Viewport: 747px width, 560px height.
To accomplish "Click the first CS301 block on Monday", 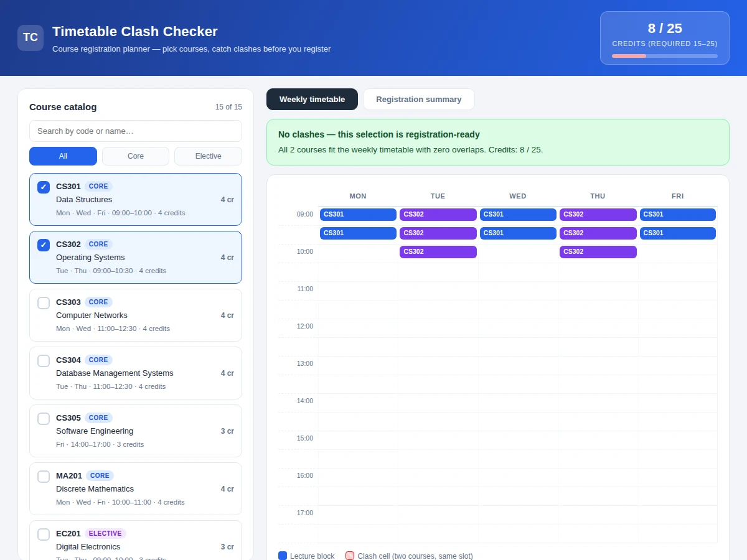I will (x=358, y=215).
